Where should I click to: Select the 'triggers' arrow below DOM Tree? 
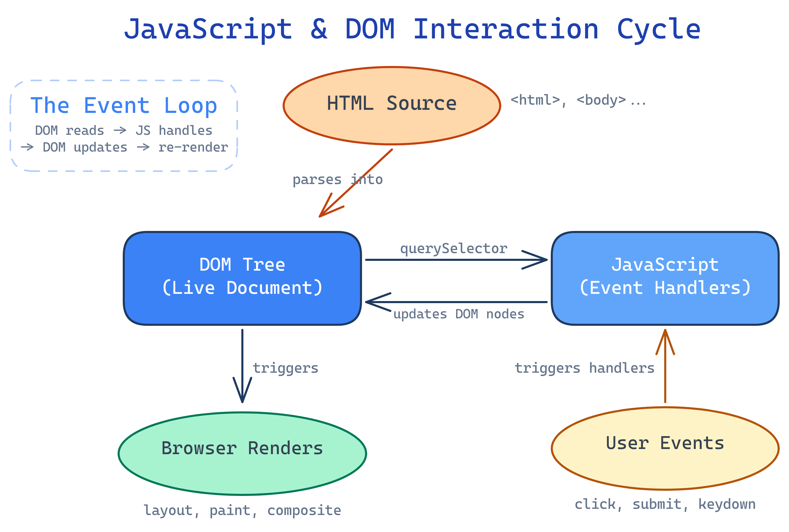click(242, 367)
